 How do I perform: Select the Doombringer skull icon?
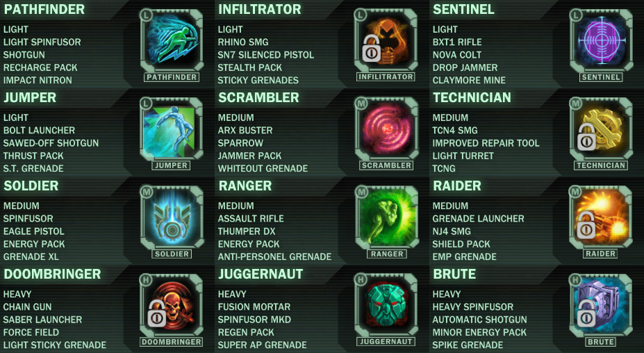click(x=172, y=305)
